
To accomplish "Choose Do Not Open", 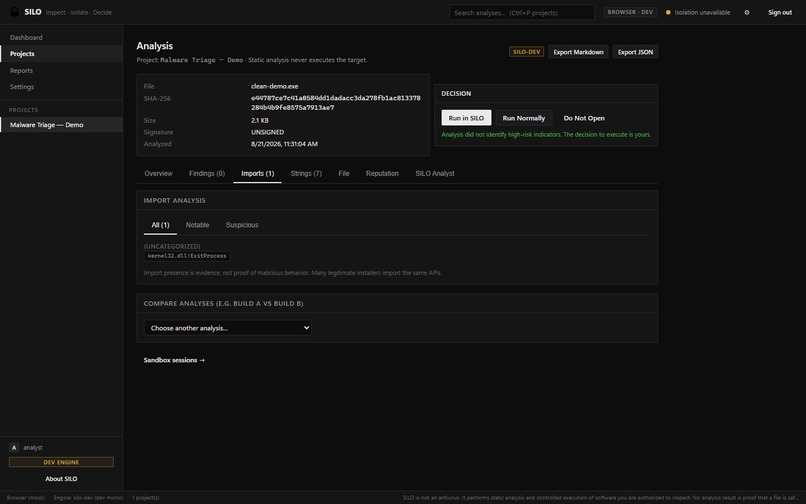I will (584, 118).
